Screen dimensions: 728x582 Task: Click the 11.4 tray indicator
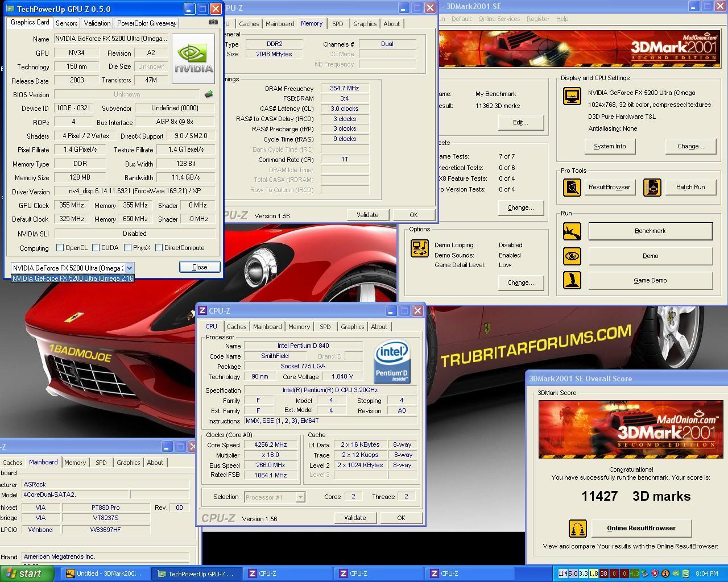pos(562,573)
